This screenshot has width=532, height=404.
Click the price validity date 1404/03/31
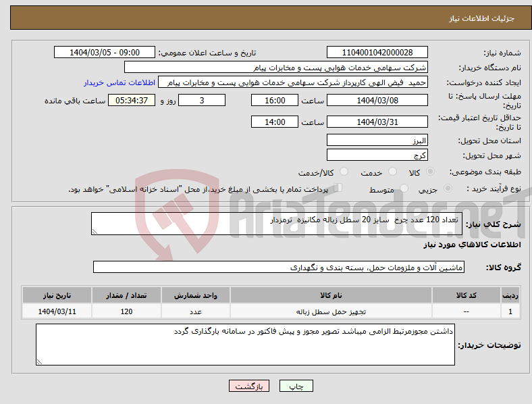(x=377, y=122)
